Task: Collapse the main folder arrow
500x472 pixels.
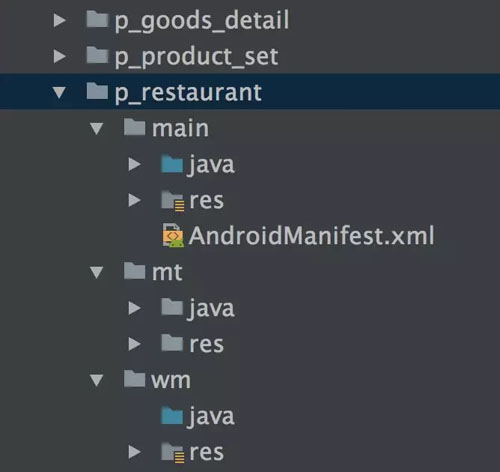Action: [97, 129]
